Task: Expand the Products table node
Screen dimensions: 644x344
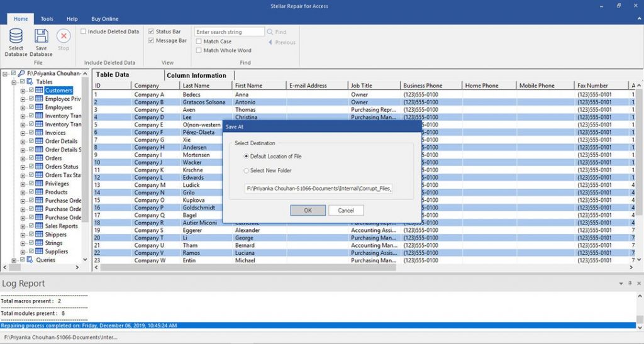Action: pyautogui.click(x=23, y=192)
